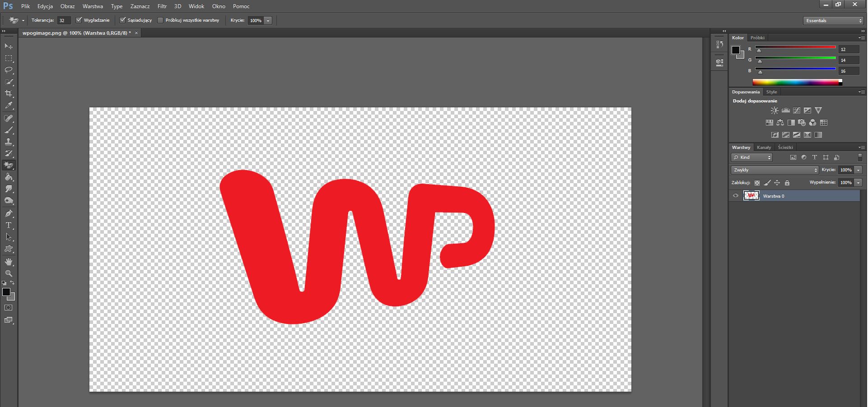This screenshot has width=868, height=407.
Task: Select the Horizontal Type tool
Action: click(9, 225)
